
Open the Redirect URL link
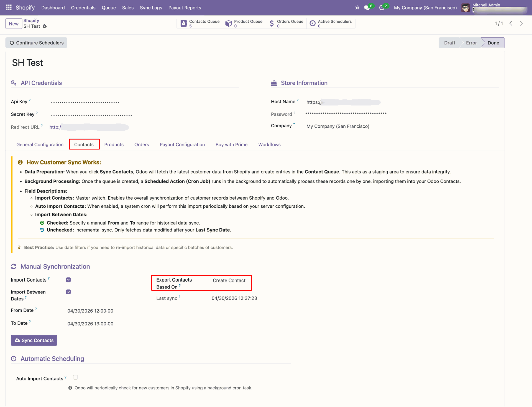89,127
